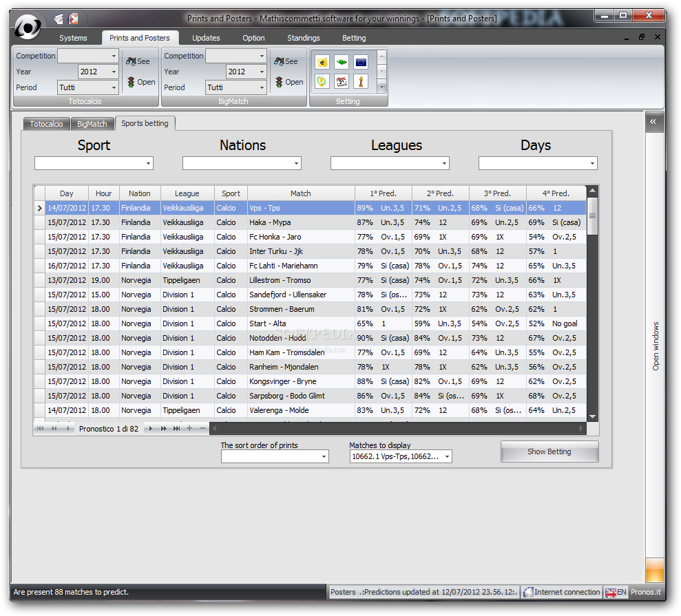Open the Days filter dropdown
The height and width of the screenshot is (616, 681).
(x=592, y=163)
